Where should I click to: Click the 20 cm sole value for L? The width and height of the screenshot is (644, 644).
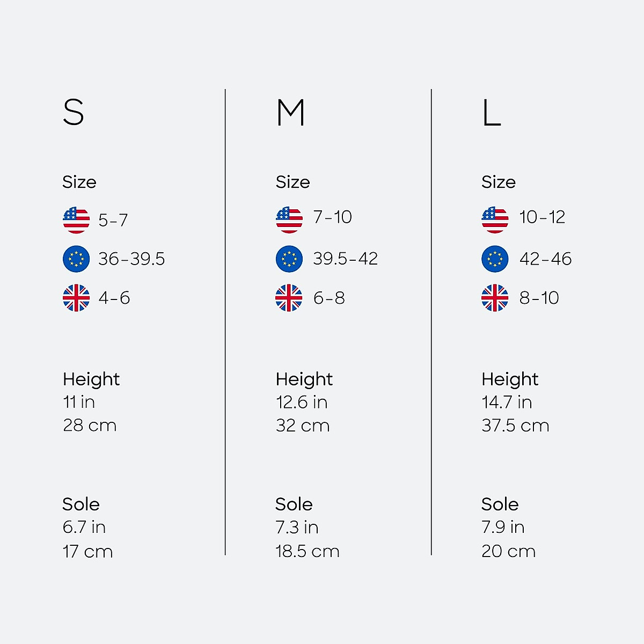(508, 551)
